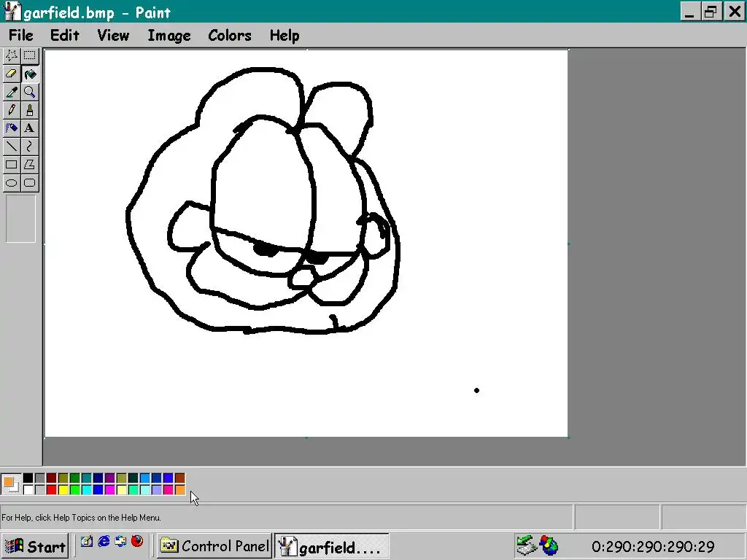This screenshot has height=560, width=747.
Task: Click the colorful system tray icon
Action: (x=549, y=545)
